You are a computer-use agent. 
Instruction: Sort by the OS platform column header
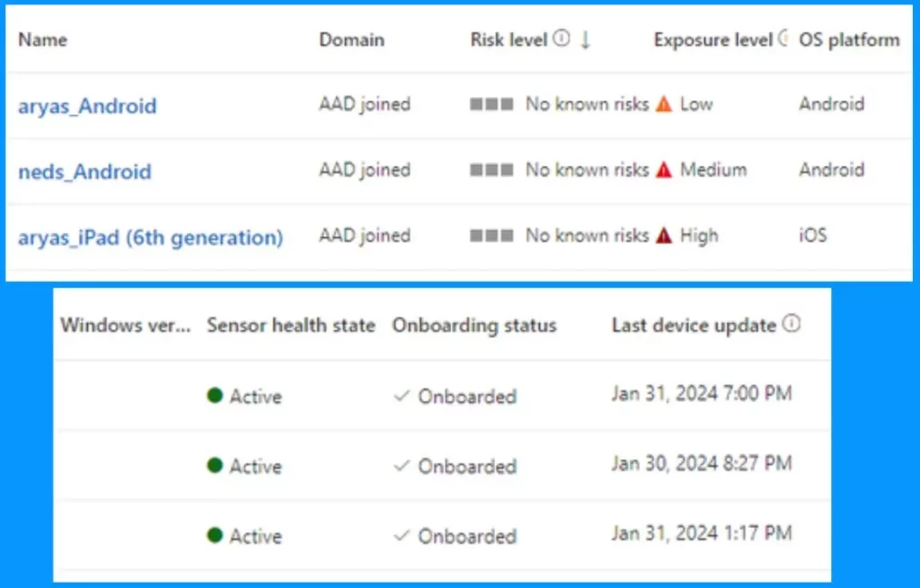[x=849, y=39]
